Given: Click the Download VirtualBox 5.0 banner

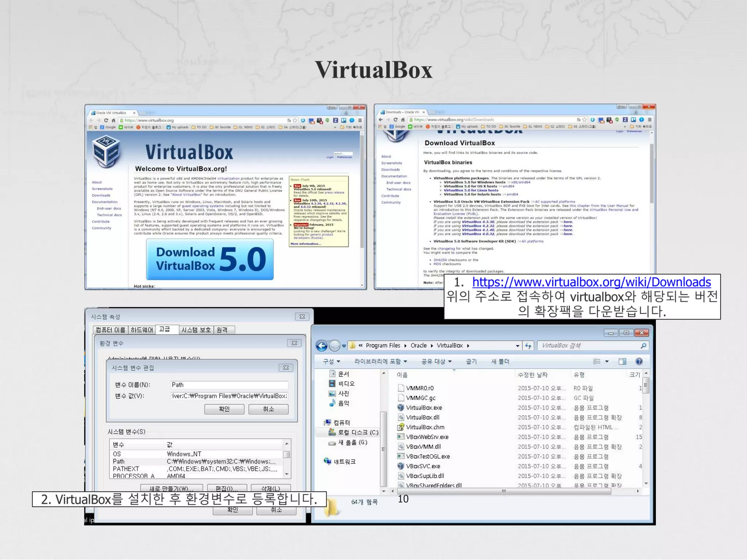Looking at the screenshot, I should 210,259.
